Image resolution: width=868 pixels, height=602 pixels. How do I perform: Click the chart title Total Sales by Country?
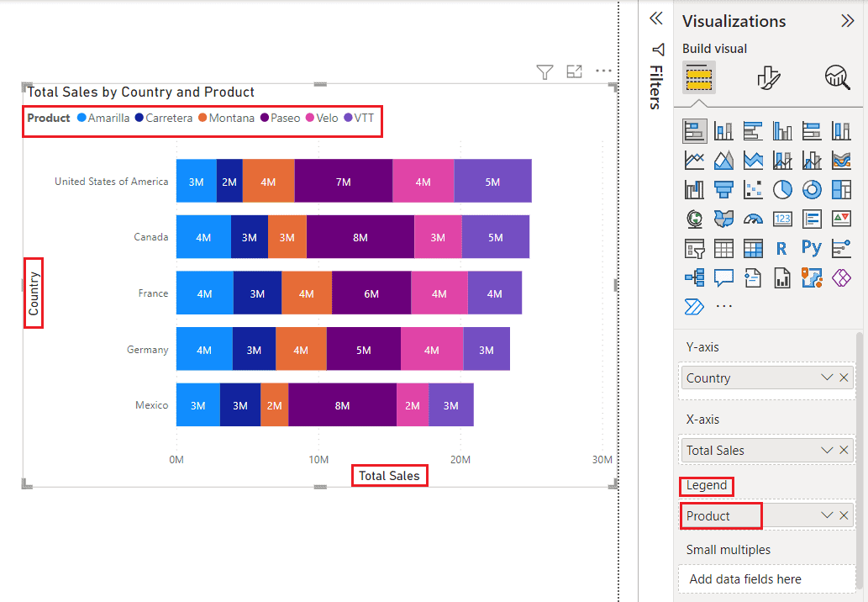(x=140, y=92)
